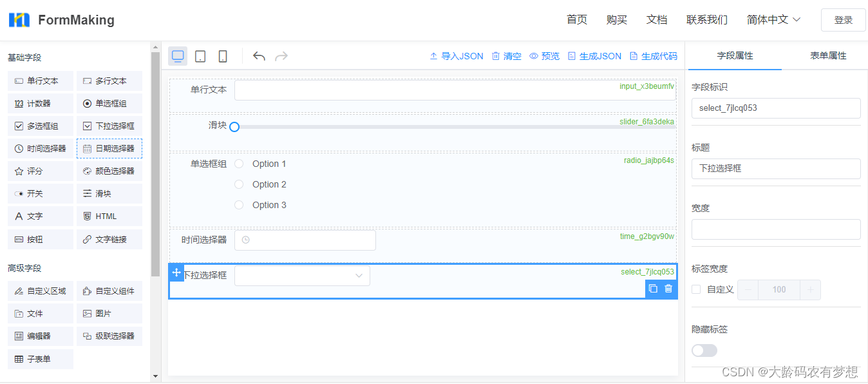Add the 自定义区域 advanced field
Viewport: 868px width, 384px height.
tap(41, 291)
